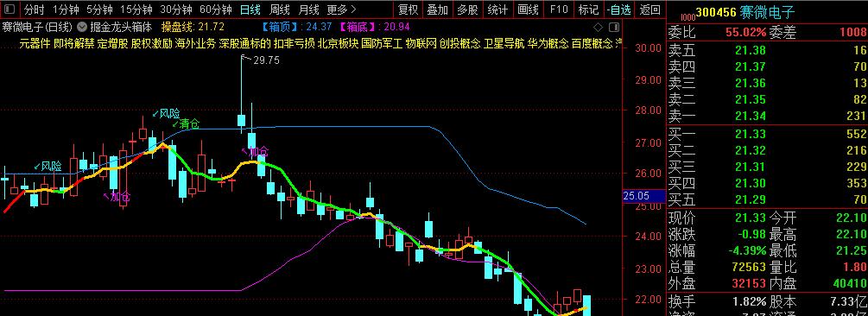
Task: Switch to 周线 weekly chart
Action: click(280, 9)
